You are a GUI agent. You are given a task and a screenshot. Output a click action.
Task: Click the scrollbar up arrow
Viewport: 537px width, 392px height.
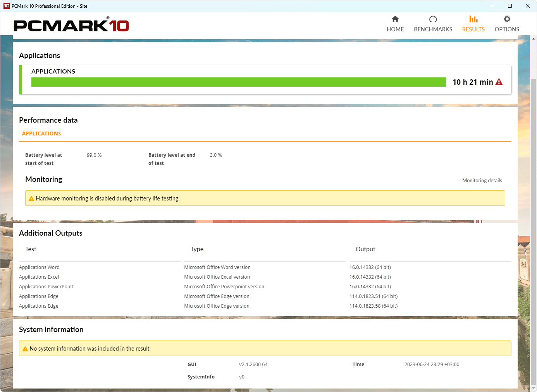(534, 39)
